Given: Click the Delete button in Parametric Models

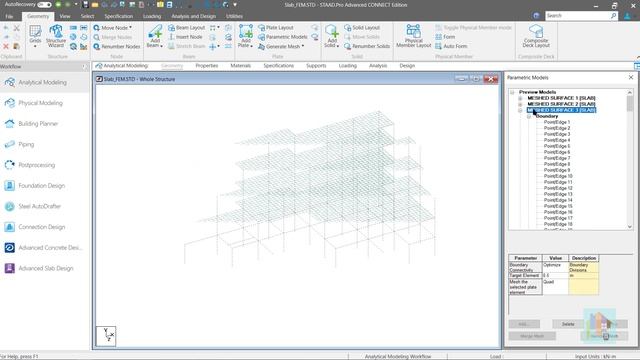Looking at the screenshot, I should click(x=568, y=324).
